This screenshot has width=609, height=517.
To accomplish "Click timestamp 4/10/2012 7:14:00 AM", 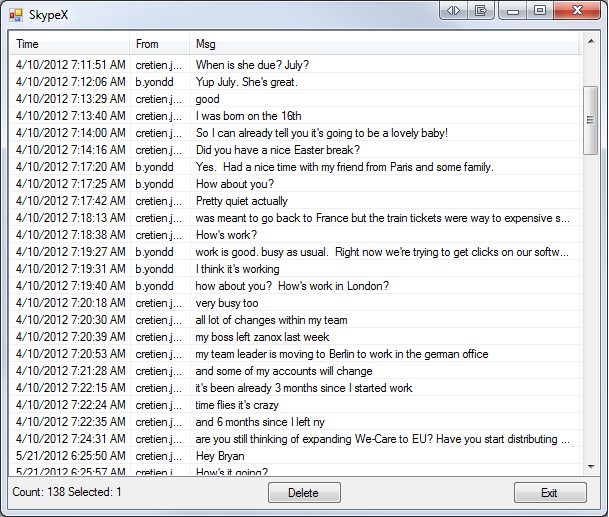I will tap(71, 133).
